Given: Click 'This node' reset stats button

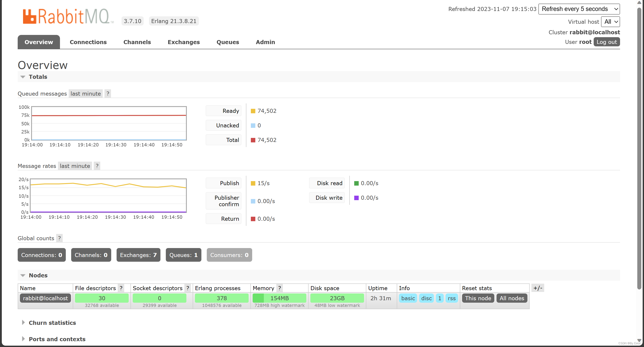Looking at the screenshot, I should tap(478, 298).
